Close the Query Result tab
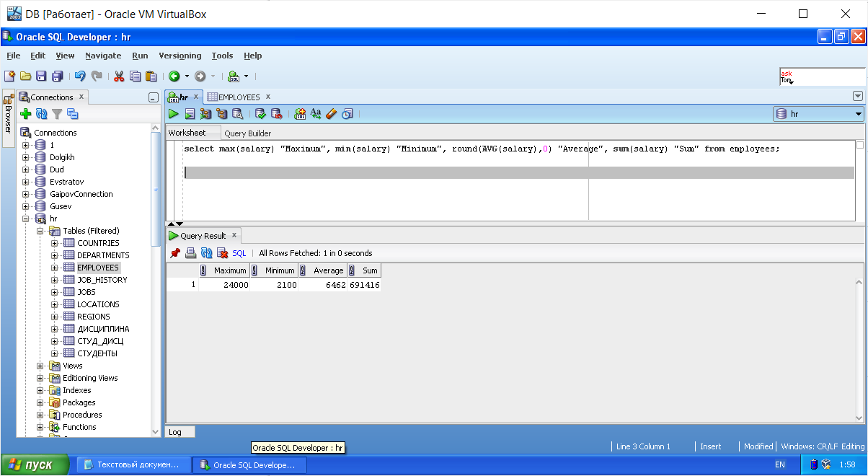The width and height of the screenshot is (868, 476). pos(234,235)
